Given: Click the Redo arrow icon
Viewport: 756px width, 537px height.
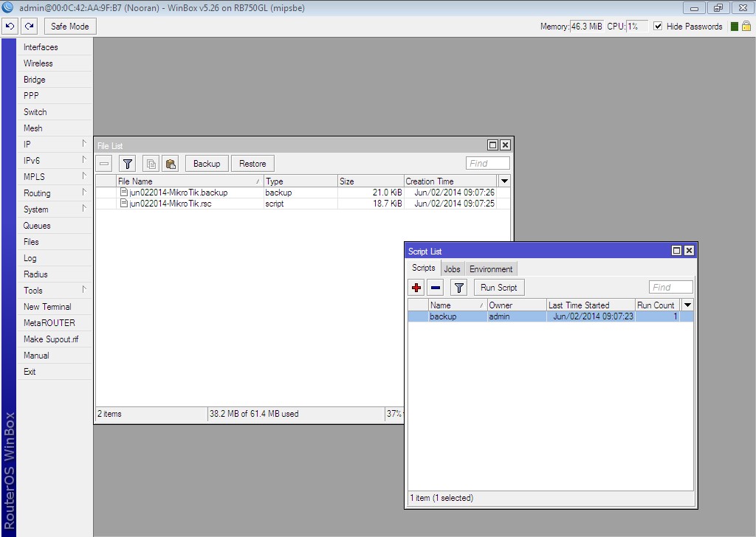Looking at the screenshot, I should tap(30, 26).
